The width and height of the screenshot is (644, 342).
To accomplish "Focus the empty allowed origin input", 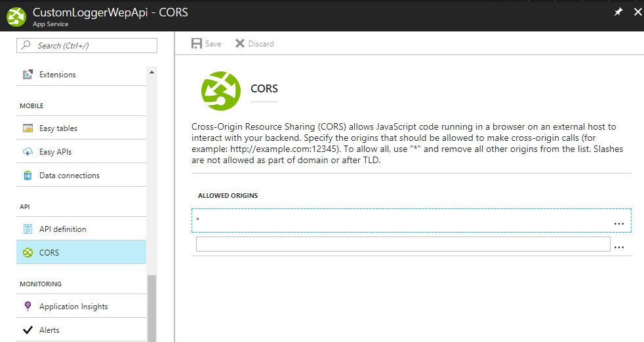I will (403, 244).
